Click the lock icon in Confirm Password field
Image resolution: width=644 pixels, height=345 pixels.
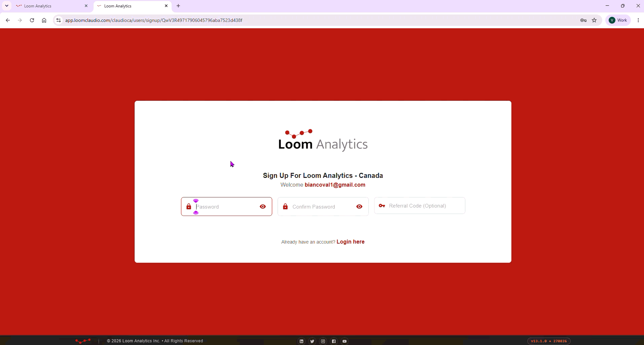coord(285,207)
